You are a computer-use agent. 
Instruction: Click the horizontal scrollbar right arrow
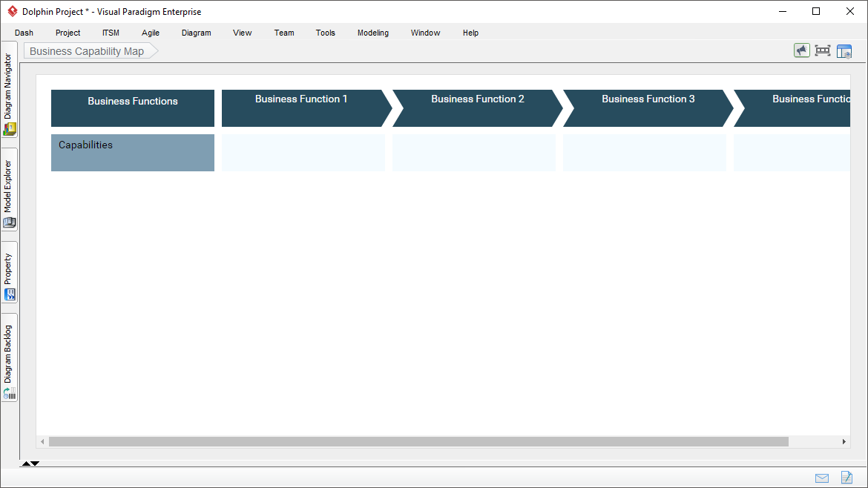click(x=844, y=441)
